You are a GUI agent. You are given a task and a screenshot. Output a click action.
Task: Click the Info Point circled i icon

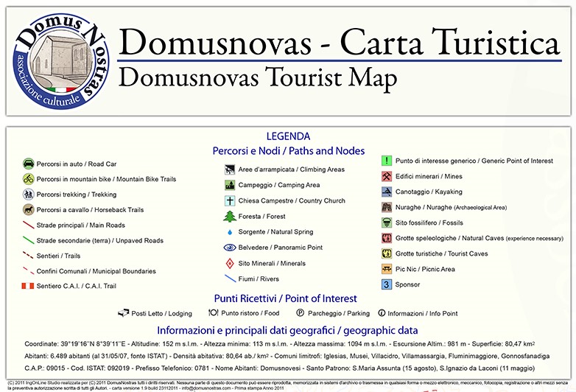pos(382,313)
